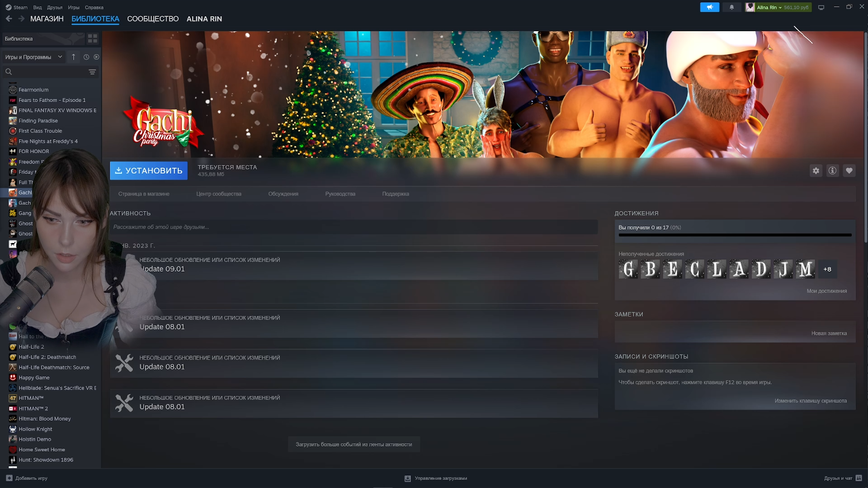Open the announcements megaphone icon
Image resolution: width=868 pixels, height=488 pixels.
point(709,7)
